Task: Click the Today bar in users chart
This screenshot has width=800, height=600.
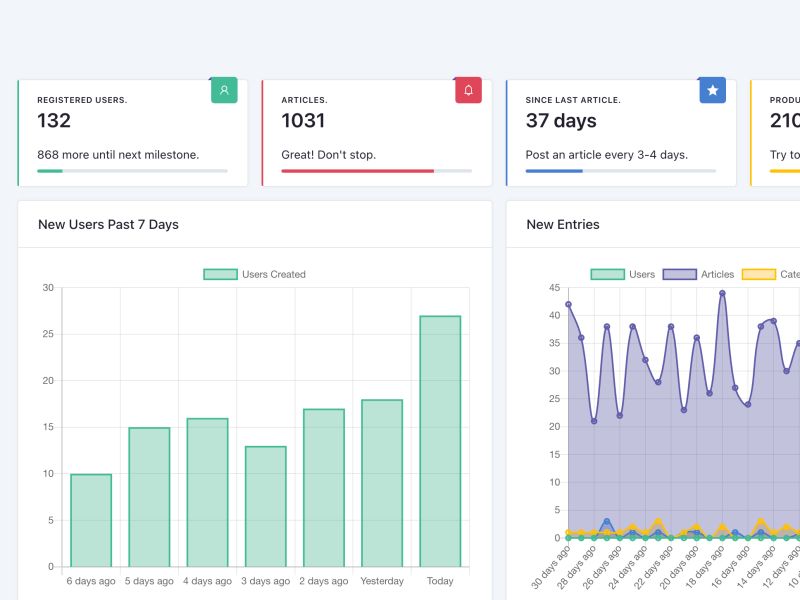Action: point(440,441)
